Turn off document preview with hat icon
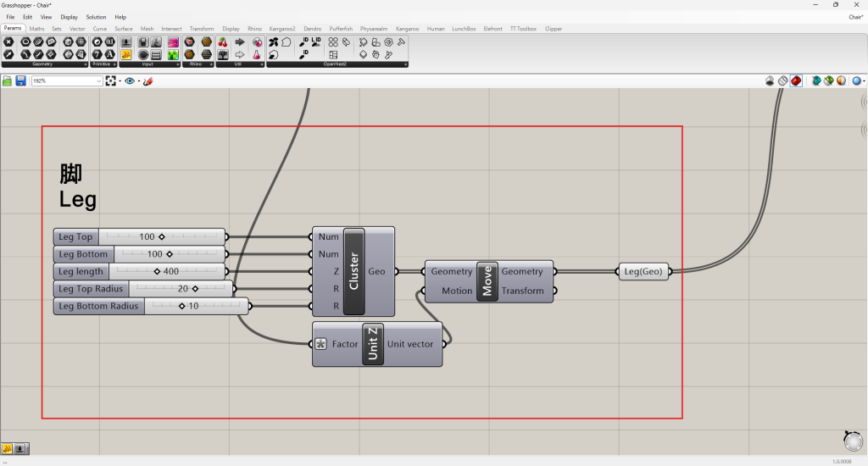This screenshot has height=466, width=868. tap(770, 80)
